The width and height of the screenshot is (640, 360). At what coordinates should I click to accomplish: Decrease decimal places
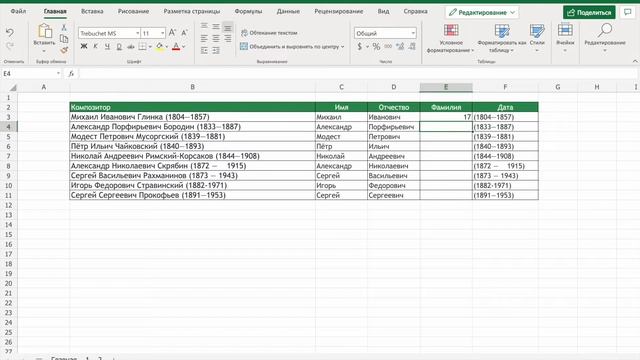pos(412,47)
